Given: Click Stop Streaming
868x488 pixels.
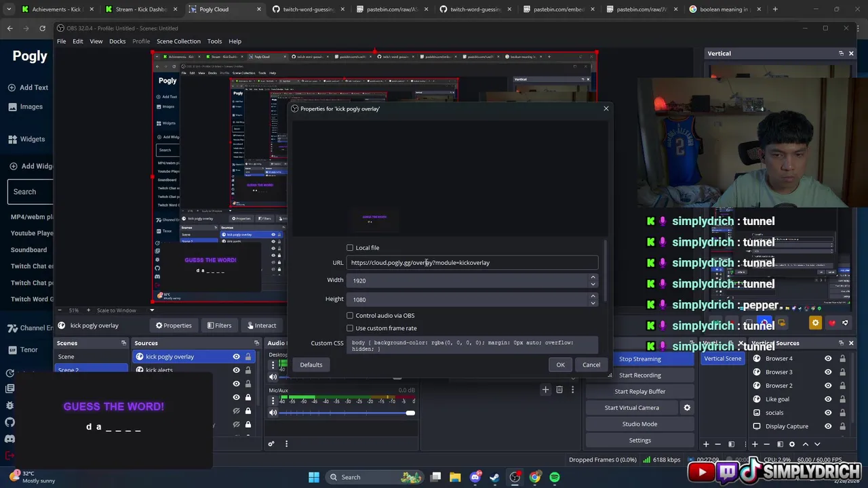Looking at the screenshot, I should [x=639, y=359].
